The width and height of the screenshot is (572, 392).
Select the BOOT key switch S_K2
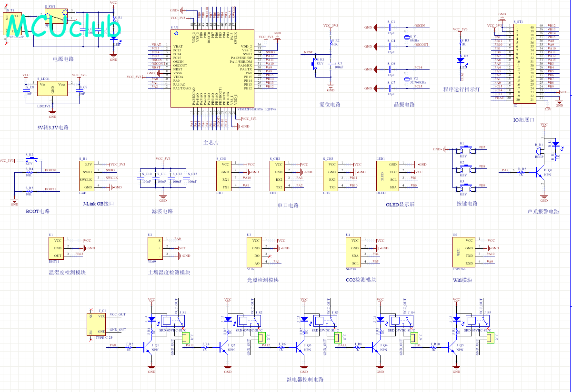[x=31, y=160]
